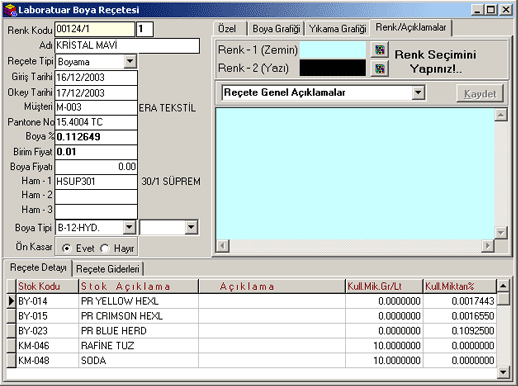
Task: Click the PR CRIMSON HEXL cell
Action: (139, 316)
